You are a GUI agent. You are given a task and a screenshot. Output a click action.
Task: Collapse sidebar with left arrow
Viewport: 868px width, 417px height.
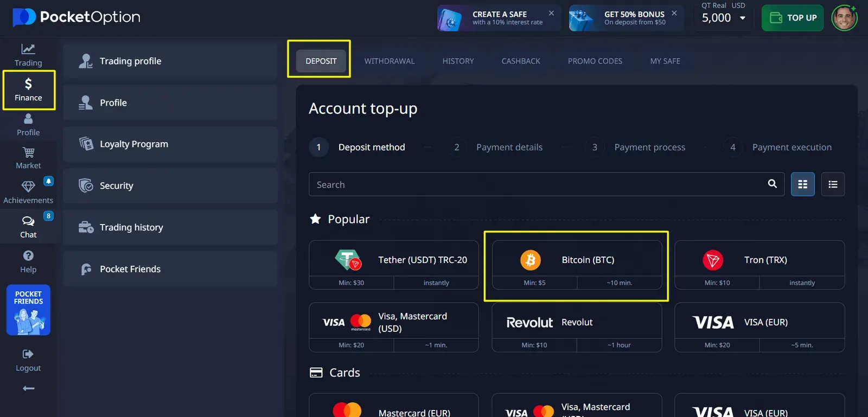[28, 388]
